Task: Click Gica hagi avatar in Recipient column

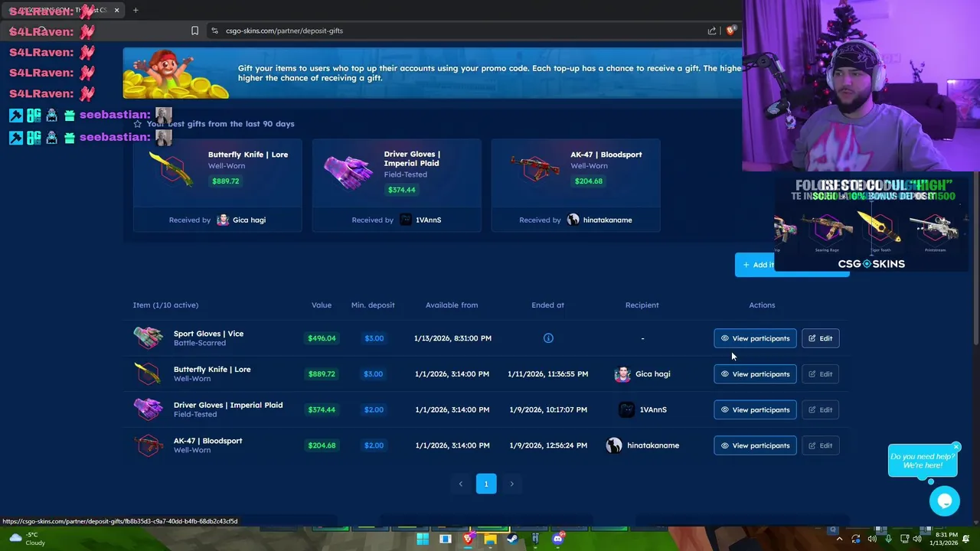Action: tap(622, 374)
